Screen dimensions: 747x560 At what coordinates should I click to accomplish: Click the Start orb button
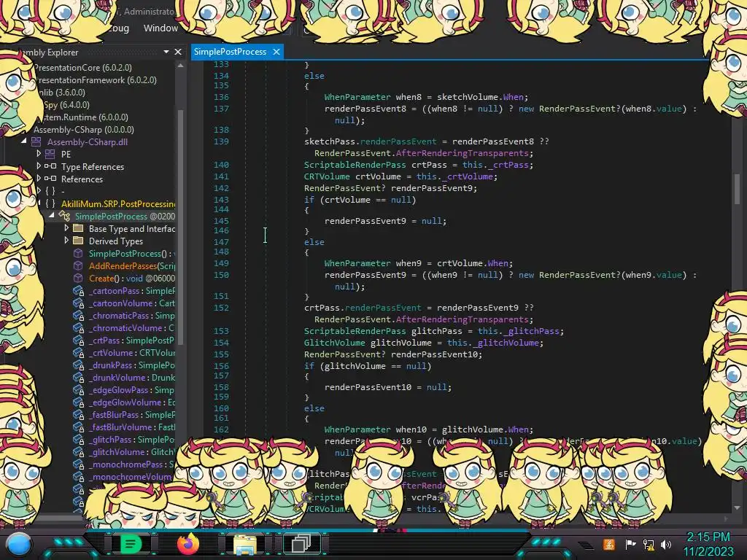coord(18,545)
